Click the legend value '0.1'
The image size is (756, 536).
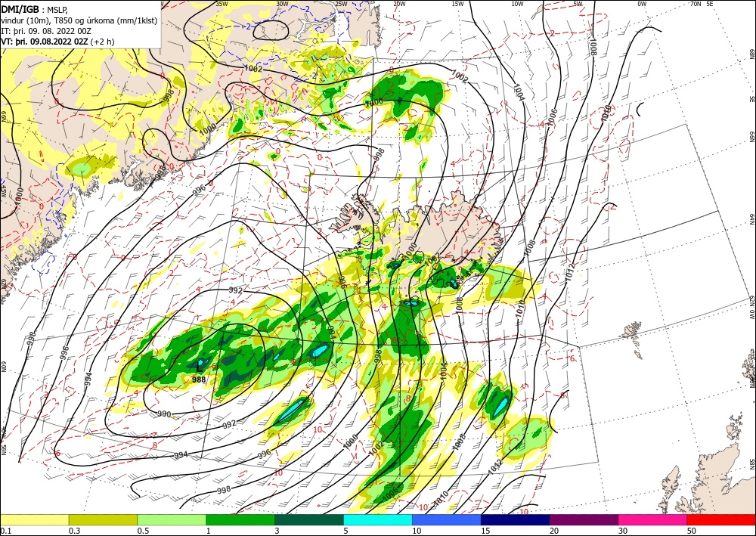[x=5, y=531]
